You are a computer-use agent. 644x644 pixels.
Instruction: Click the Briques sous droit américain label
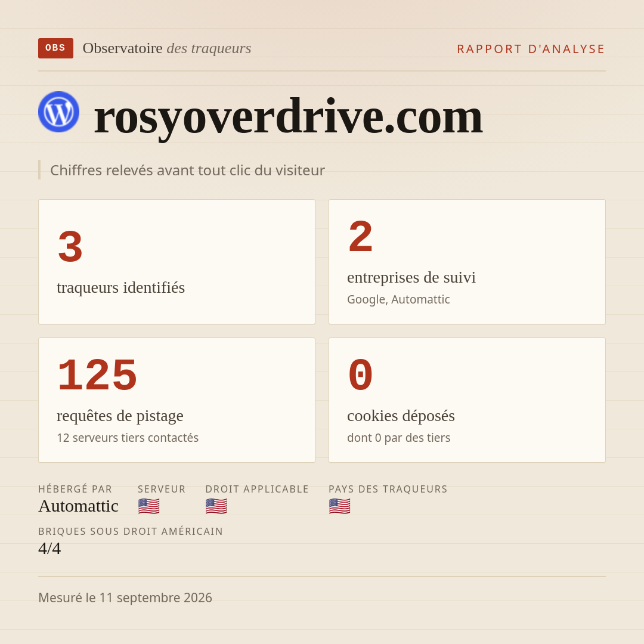(x=131, y=531)
